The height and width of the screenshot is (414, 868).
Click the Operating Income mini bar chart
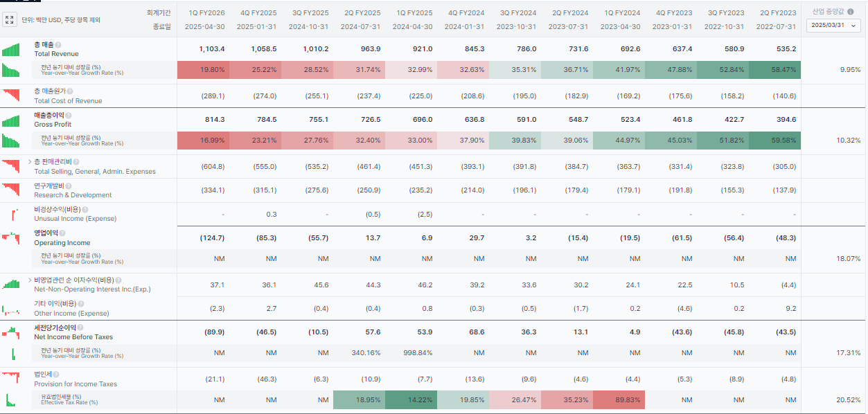[10, 237]
